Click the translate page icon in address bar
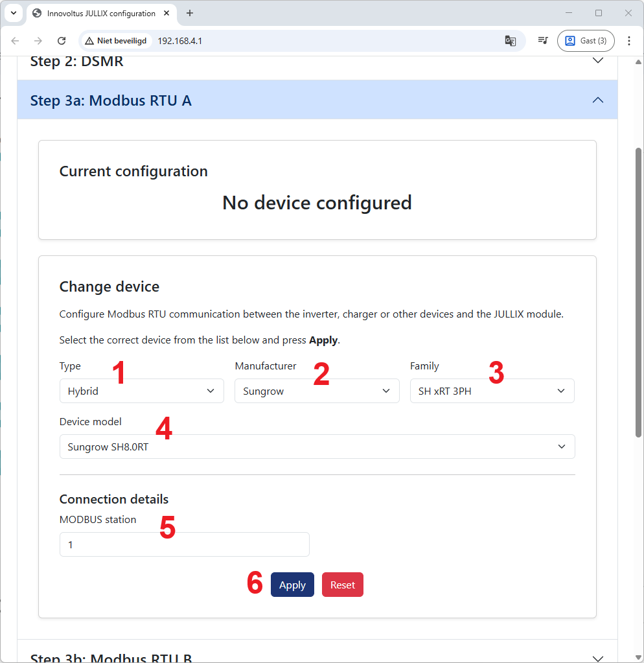644x663 pixels. (510, 41)
